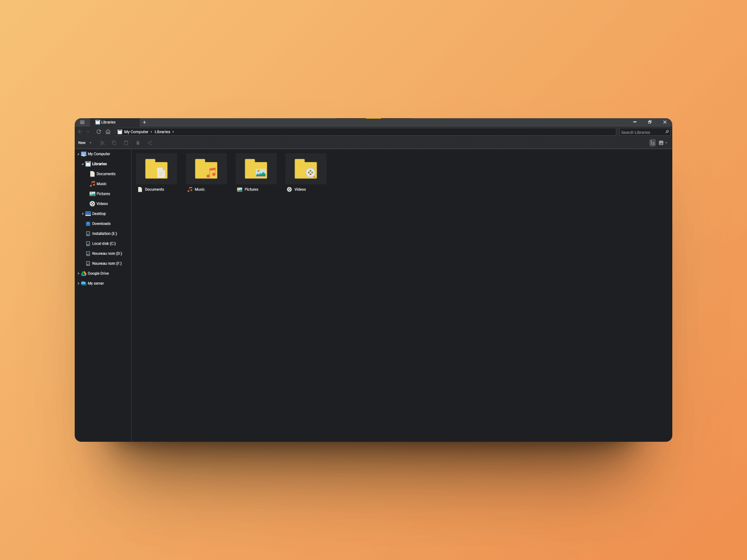Image resolution: width=747 pixels, height=560 pixels.
Task: Click the cut scissors icon
Action: click(102, 143)
